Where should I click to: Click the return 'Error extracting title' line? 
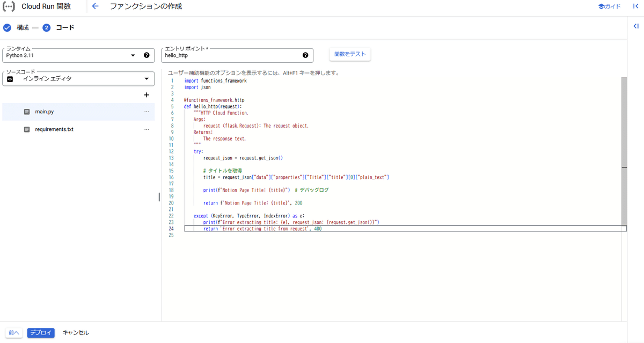[262, 229]
